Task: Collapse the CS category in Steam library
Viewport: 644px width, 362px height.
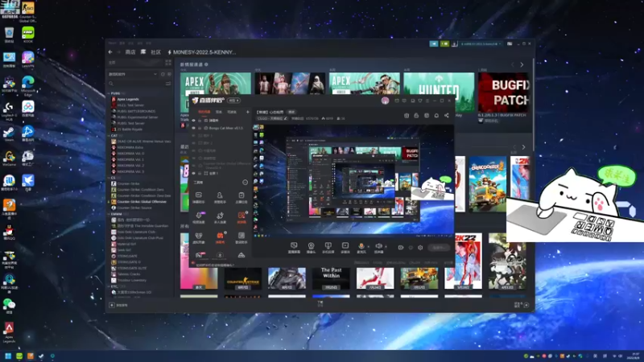Action: [x=109, y=178]
